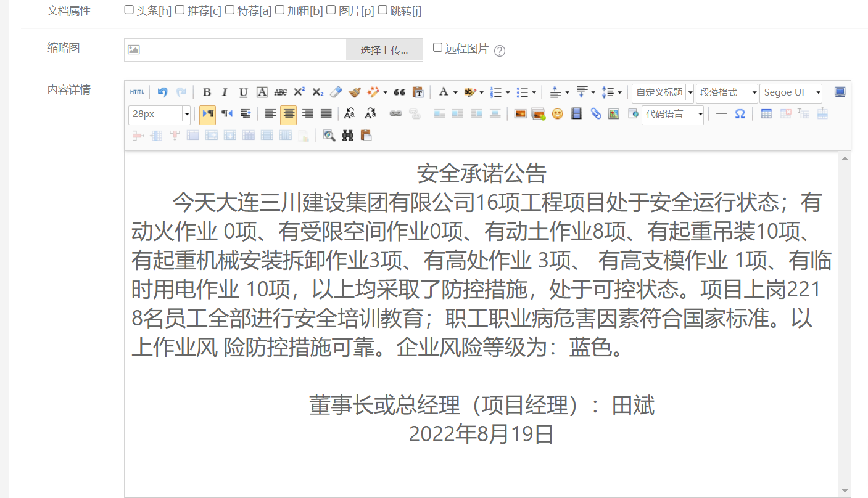Screen dimensions: 868x498
Task: Open multi-image upload dialog
Action: [539, 113]
